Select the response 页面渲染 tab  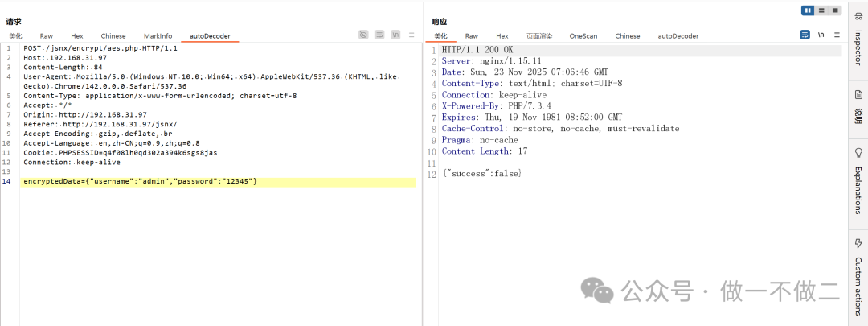539,36
